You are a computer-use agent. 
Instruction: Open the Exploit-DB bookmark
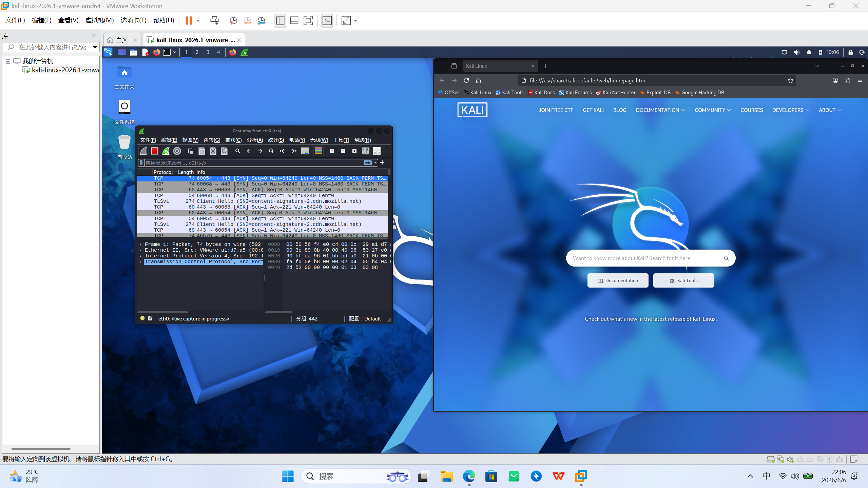[x=655, y=93]
